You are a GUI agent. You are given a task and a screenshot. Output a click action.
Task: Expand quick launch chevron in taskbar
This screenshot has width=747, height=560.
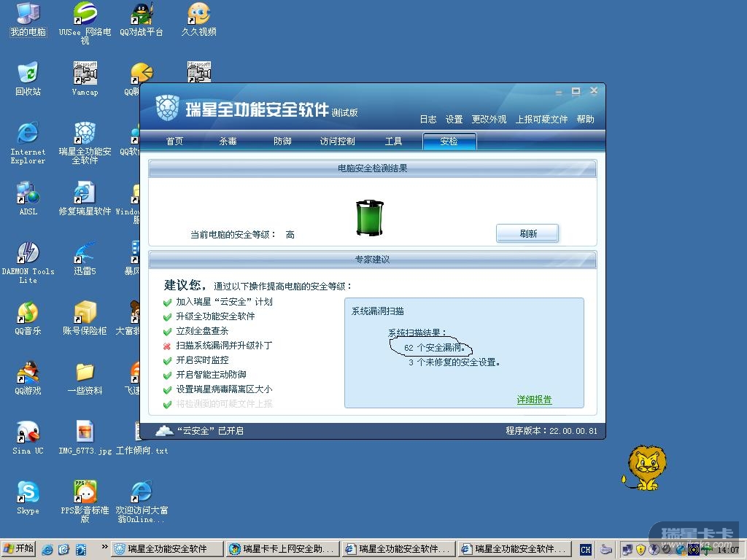(x=105, y=547)
